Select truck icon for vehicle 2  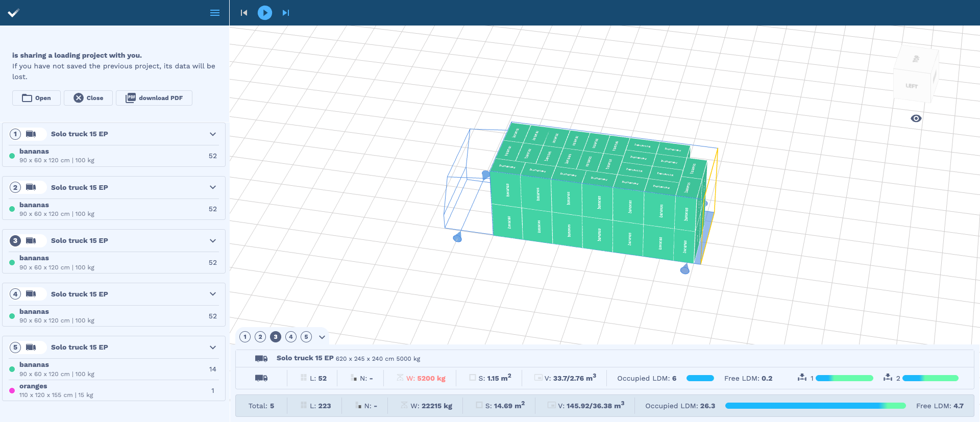(31, 187)
